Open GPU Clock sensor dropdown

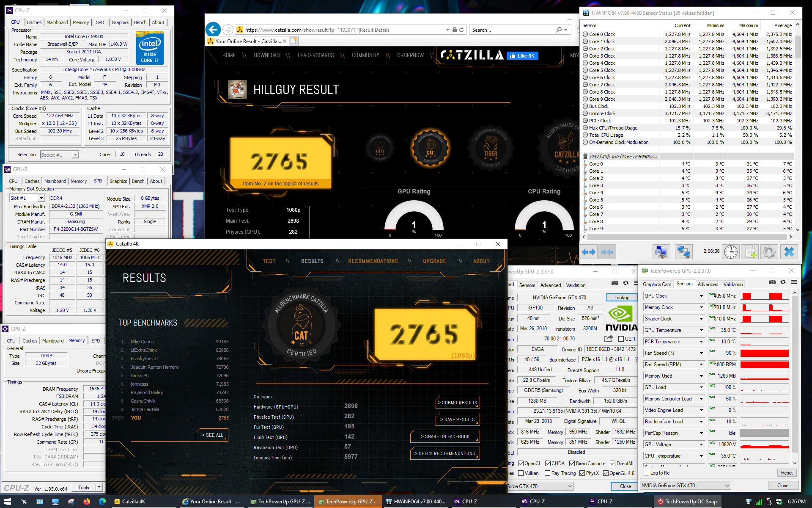click(701, 296)
